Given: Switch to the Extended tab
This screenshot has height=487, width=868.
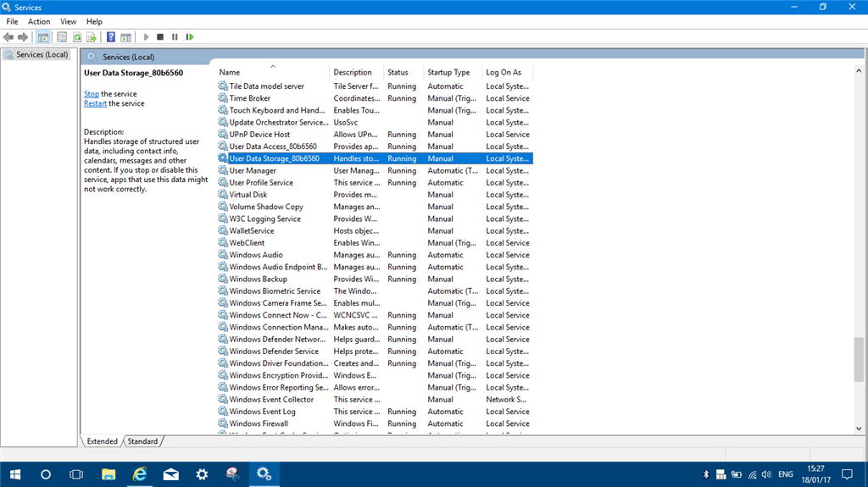Looking at the screenshot, I should tap(102, 441).
